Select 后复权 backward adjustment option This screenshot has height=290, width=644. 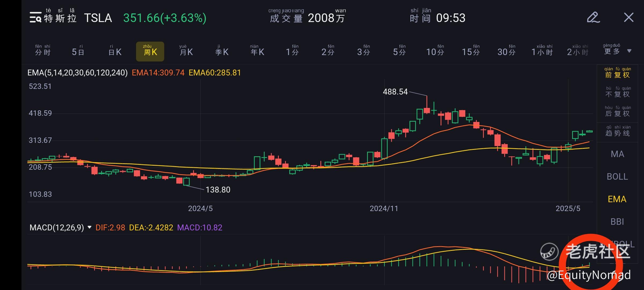tap(617, 112)
